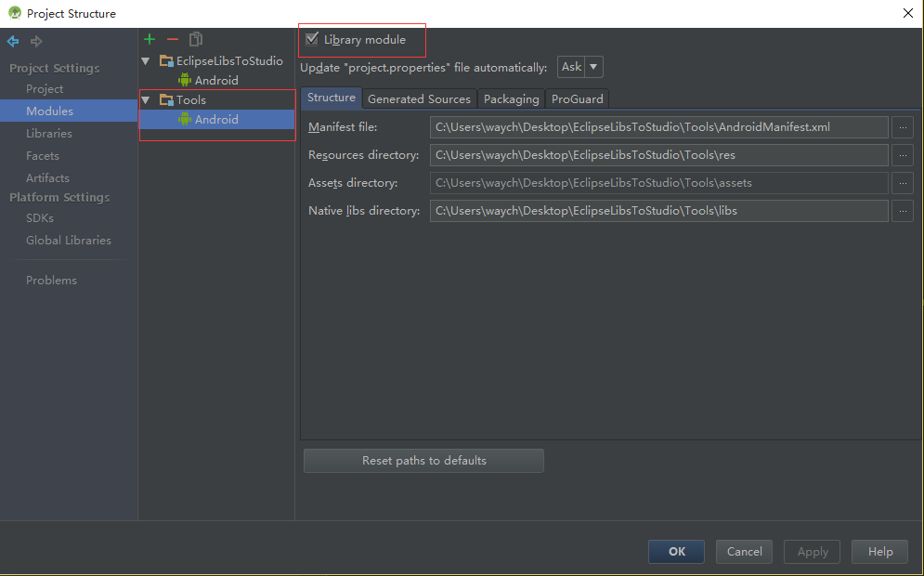The width and height of the screenshot is (924, 576).
Task: Collapse the Tools module tree node
Action: (x=146, y=100)
